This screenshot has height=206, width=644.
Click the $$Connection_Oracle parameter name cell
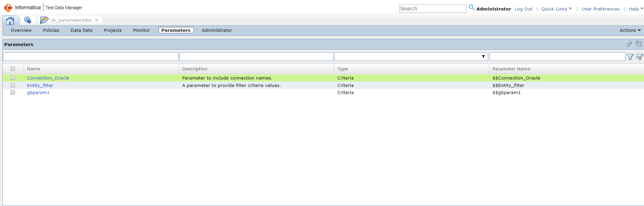[516, 78]
